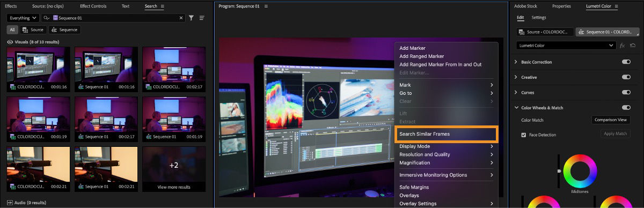This screenshot has height=208, width=644.
Task: Click the Source filter button
Action: [x=33, y=30]
